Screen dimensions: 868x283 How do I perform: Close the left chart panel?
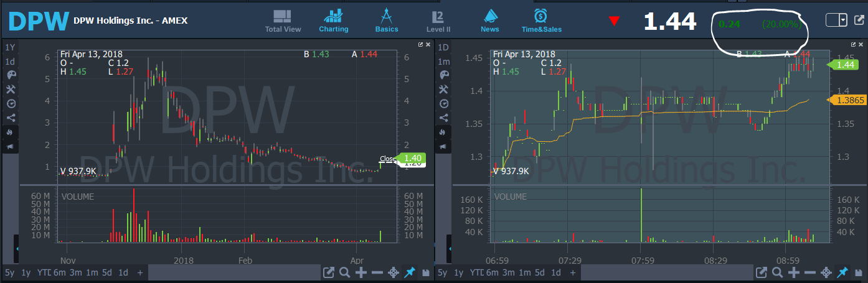coord(428,45)
